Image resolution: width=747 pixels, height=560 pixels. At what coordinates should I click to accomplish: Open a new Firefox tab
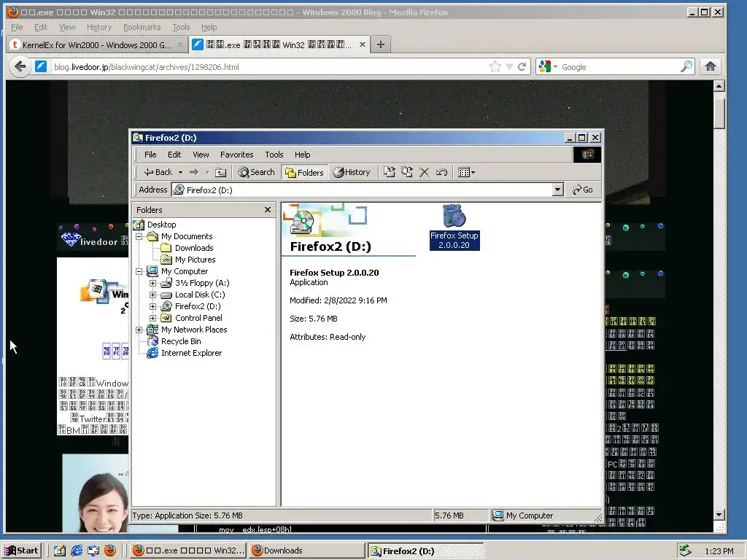[x=380, y=44]
